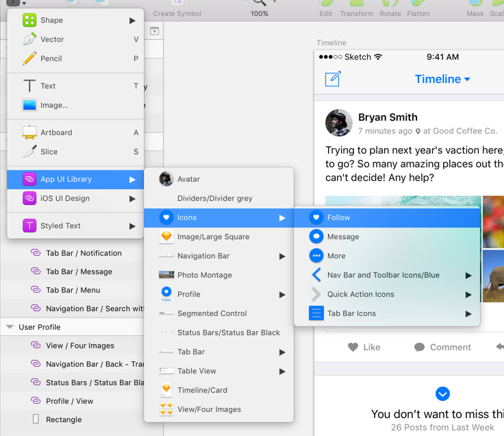Choose Image… from the Insert menu
The height and width of the screenshot is (436, 504).
[x=75, y=105]
